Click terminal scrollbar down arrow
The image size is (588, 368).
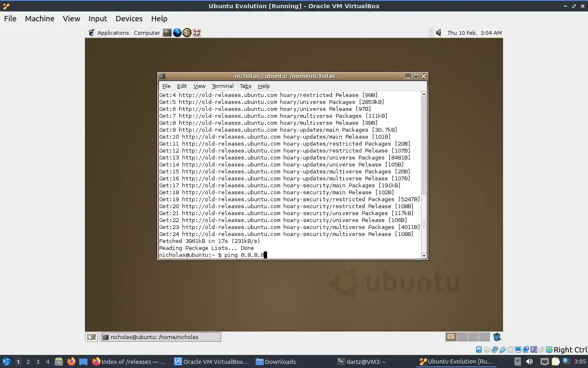(424, 256)
